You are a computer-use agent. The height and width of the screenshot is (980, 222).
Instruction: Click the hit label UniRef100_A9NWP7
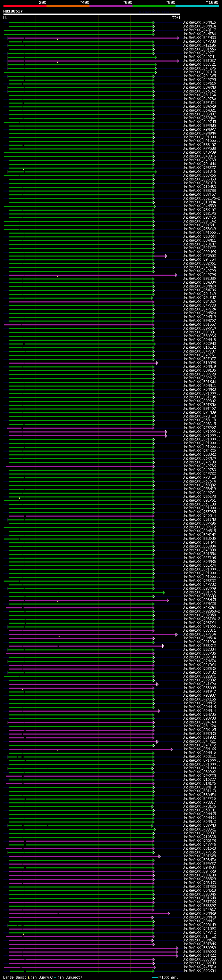click(x=199, y=130)
